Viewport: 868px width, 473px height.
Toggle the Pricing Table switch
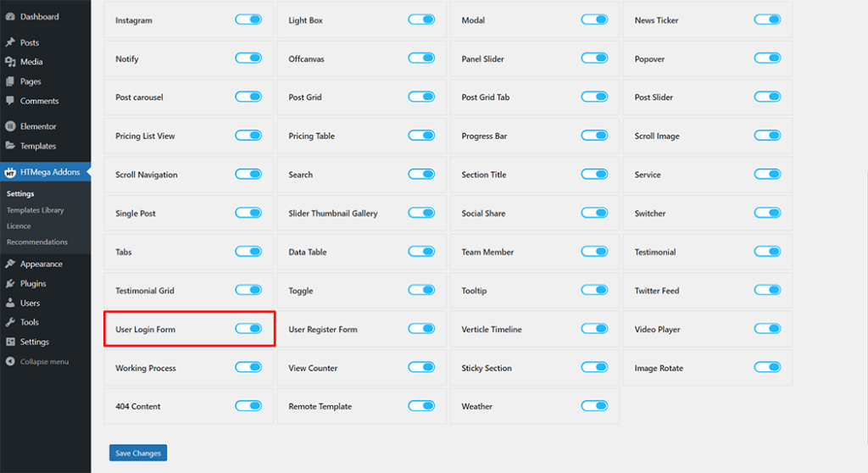pyautogui.click(x=421, y=135)
